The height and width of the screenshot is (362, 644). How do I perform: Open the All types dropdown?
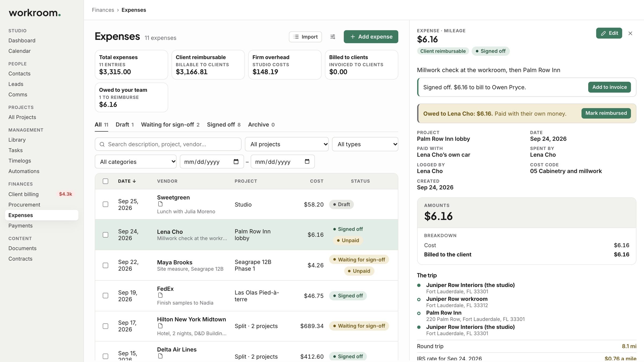click(x=365, y=144)
